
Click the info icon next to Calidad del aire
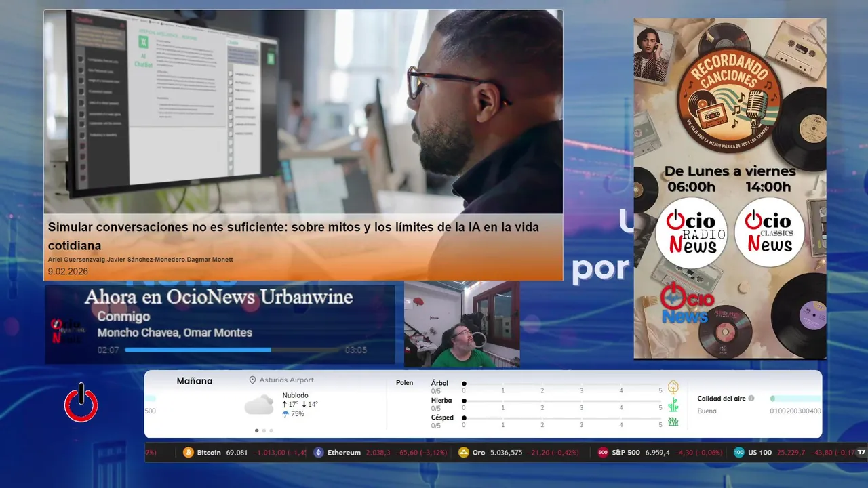[751, 399]
